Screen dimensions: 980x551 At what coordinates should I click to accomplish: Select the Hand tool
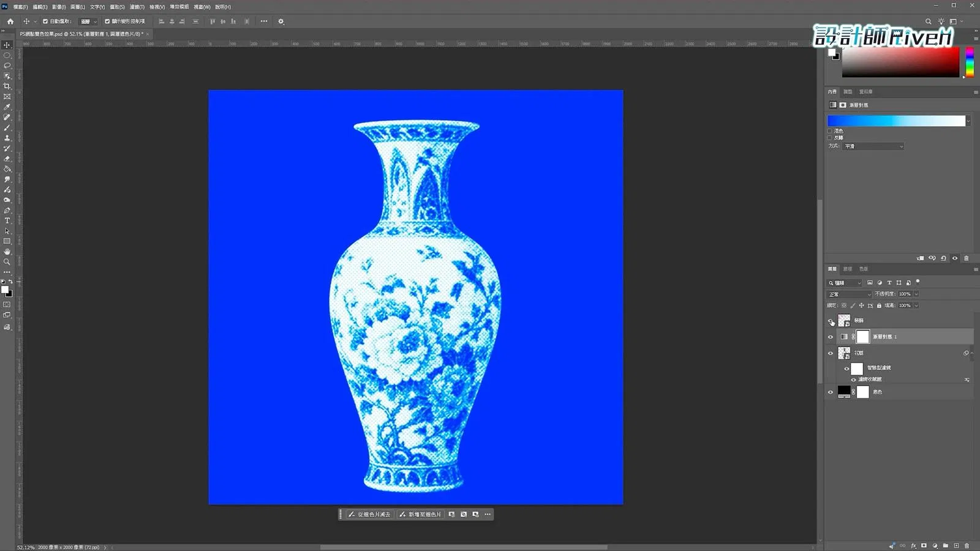(7, 252)
